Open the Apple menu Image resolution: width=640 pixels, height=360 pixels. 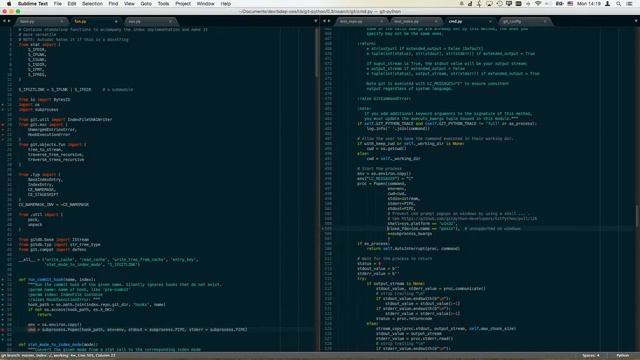(x=9, y=4)
